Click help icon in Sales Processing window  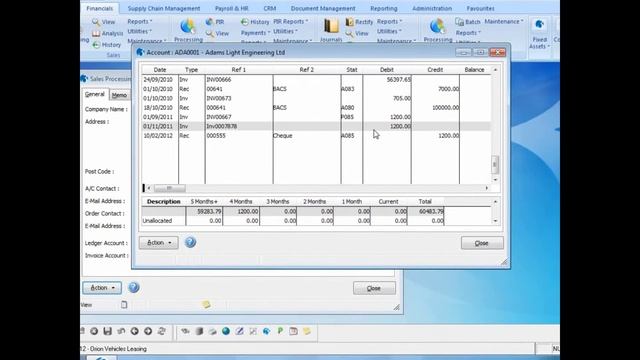[x=133, y=288]
